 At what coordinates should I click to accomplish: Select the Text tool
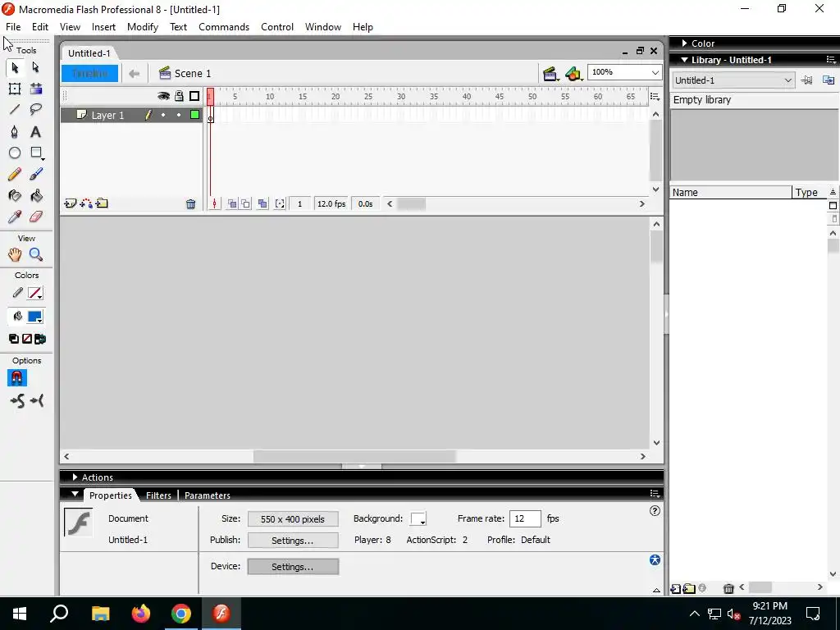36,132
